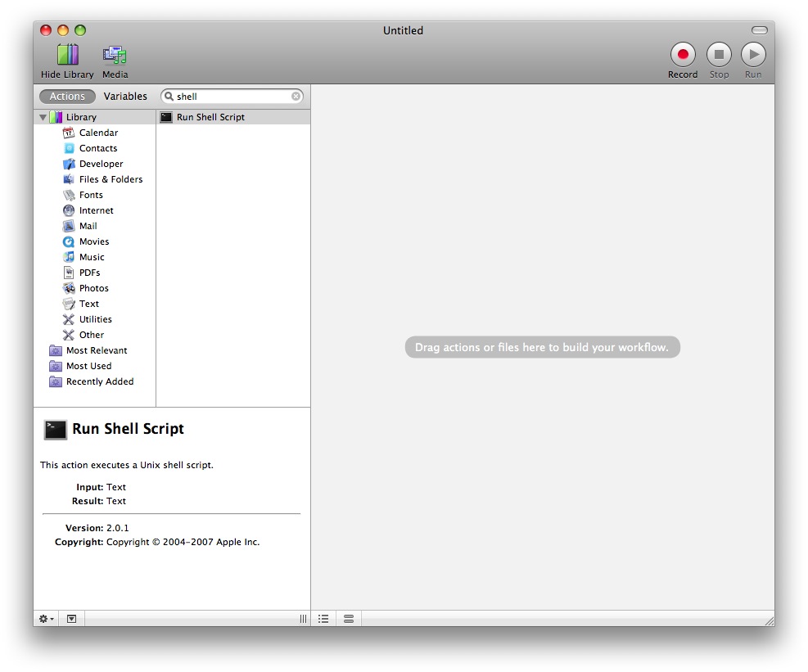The width and height of the screenshot is (808, 672).
Task: Click 'This action executes a Unix shell script.'
Action: point(127,465)
